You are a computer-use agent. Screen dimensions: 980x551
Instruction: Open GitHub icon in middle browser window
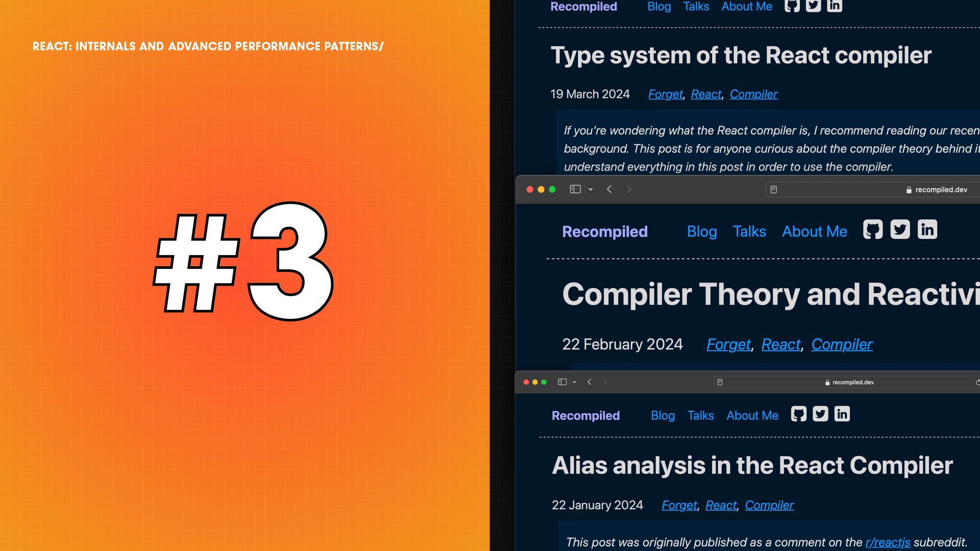[x=873, y=230]
